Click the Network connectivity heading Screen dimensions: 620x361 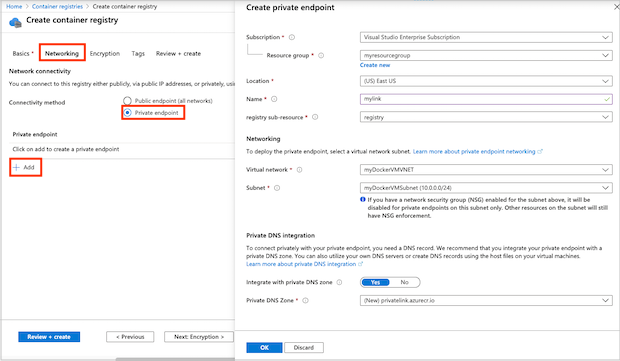click(40, 71)
